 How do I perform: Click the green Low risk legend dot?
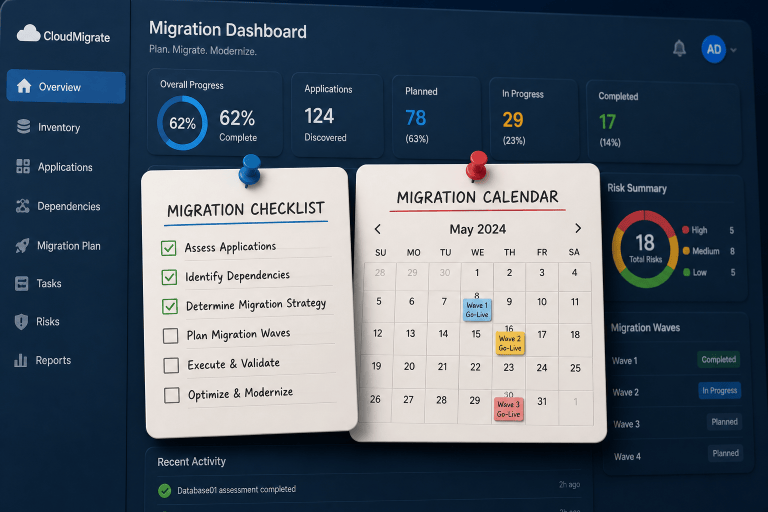pos(687,272)
